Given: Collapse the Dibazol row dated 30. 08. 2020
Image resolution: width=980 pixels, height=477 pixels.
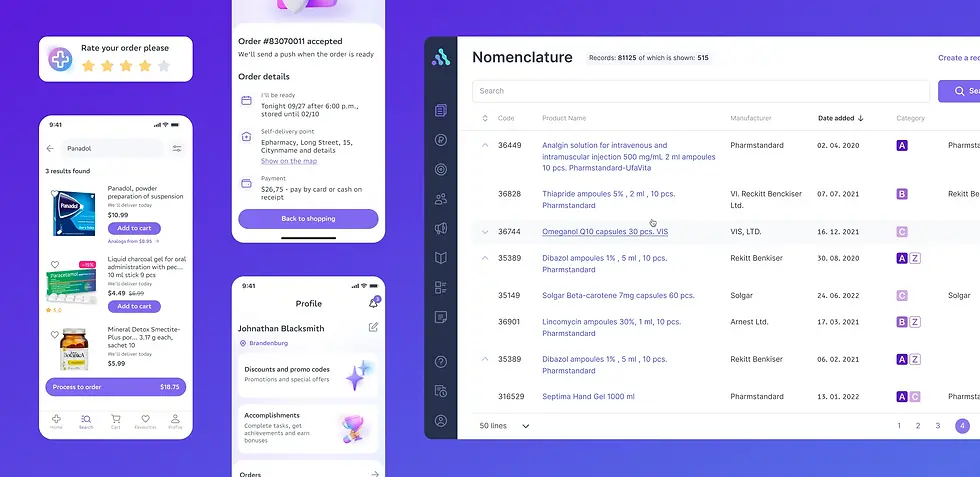Looking at the screenshot, I should tap(484, 258).
